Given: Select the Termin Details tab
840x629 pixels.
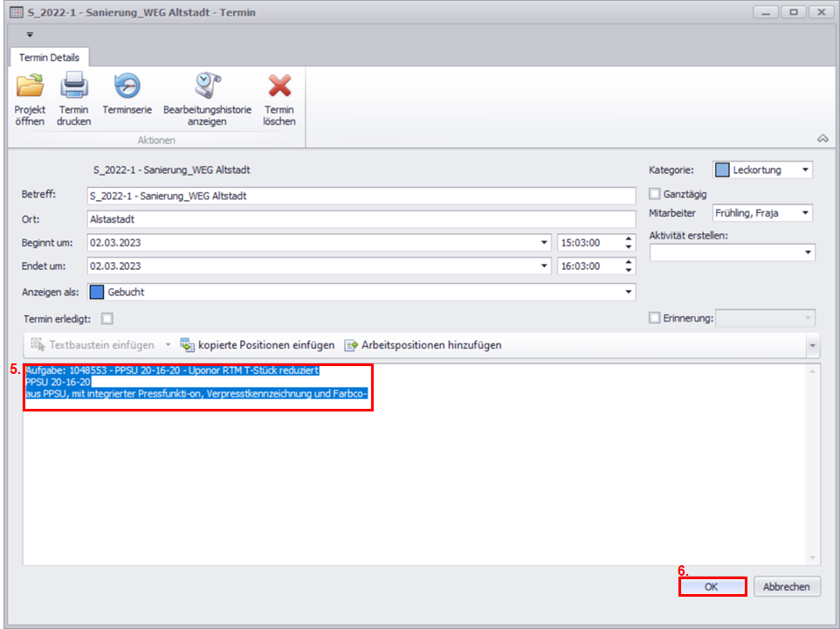Looking at the screenshot, I should click(51, 57).
